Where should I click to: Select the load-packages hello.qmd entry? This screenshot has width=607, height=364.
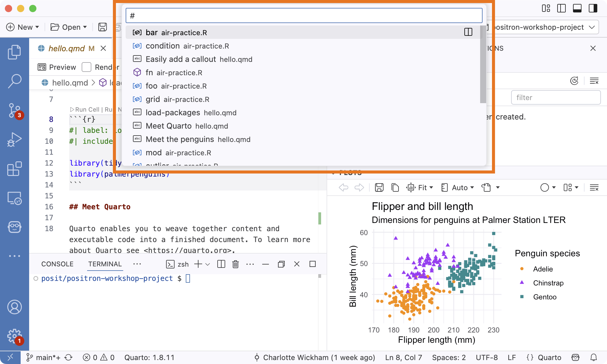(303, 113)
